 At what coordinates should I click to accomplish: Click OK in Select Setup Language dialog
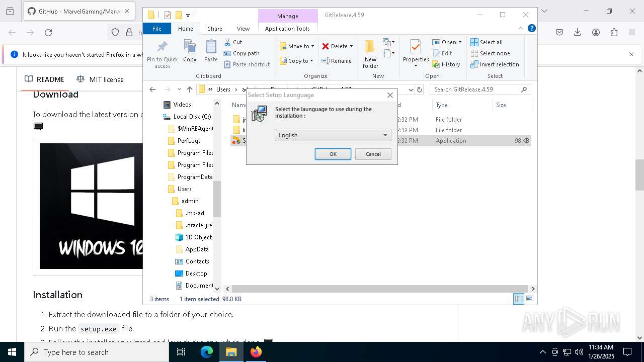click(x=333, y=154)
